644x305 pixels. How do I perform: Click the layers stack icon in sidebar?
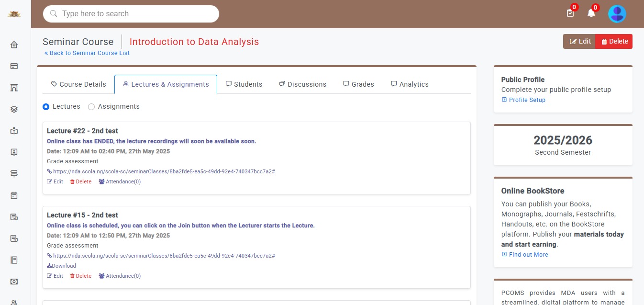[x=14, y=109]
